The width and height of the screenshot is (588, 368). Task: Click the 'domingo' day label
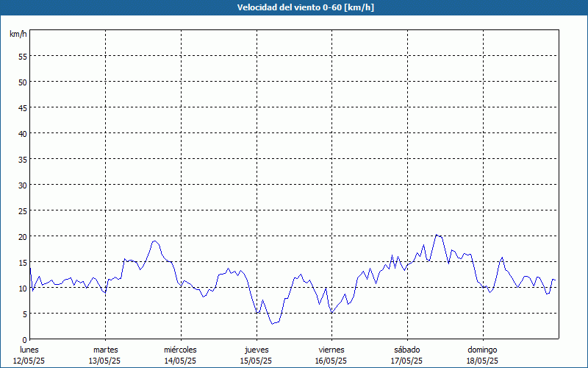pyautogui.click(x=482, y=350)
